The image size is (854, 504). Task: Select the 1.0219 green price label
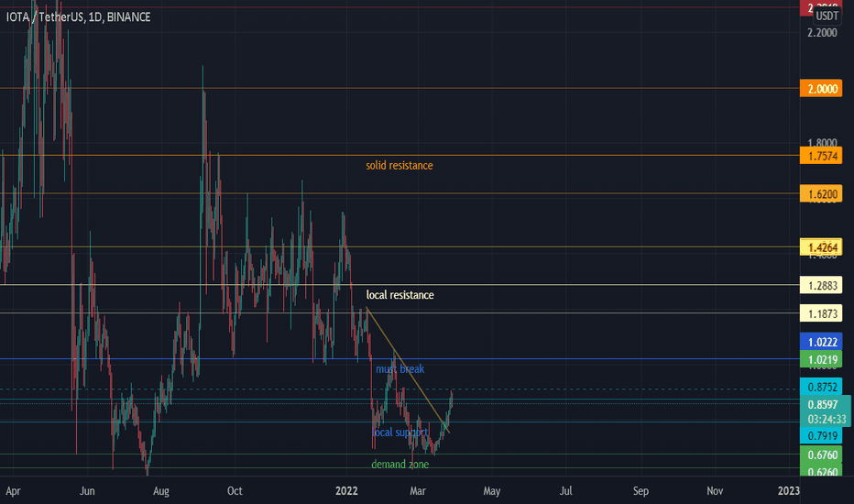pos(821,359)
